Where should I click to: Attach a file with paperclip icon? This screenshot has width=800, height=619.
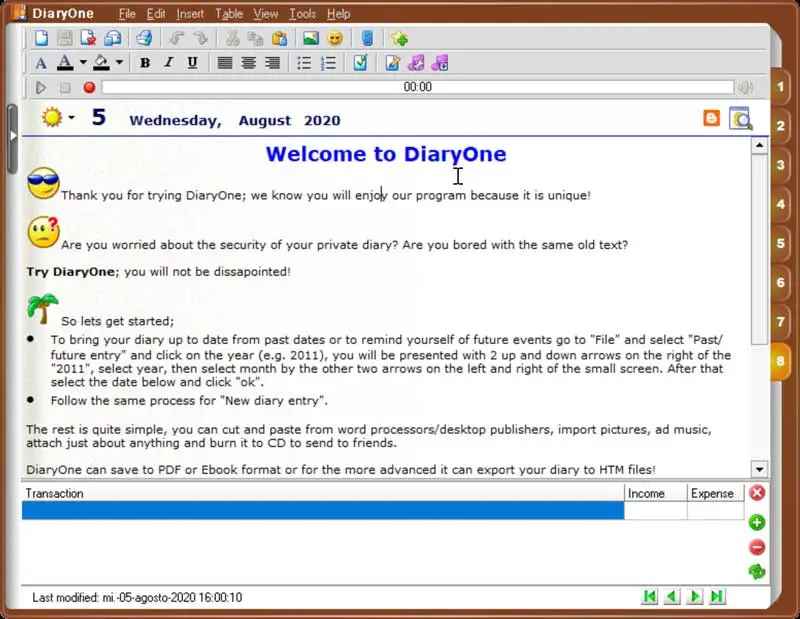coord(367,38)
